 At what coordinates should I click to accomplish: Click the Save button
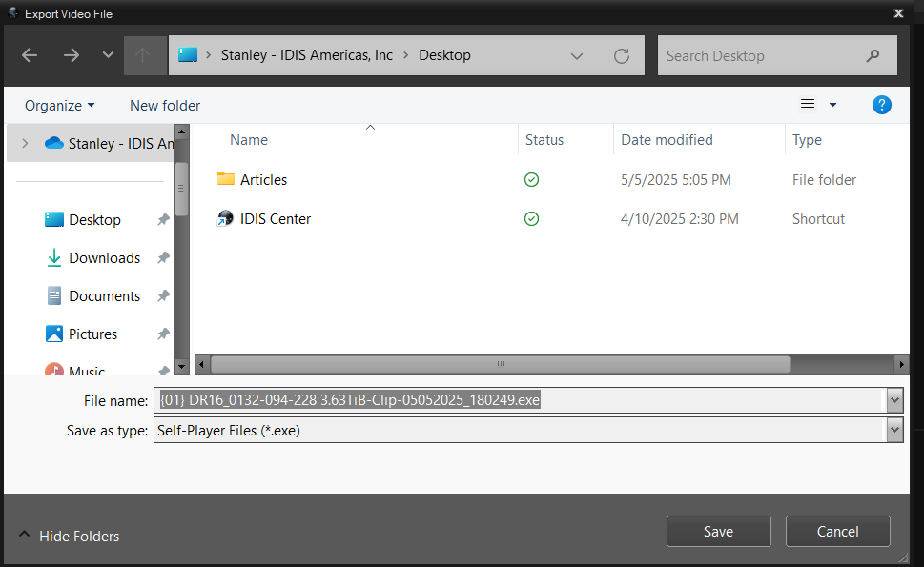tap(718, 531)
